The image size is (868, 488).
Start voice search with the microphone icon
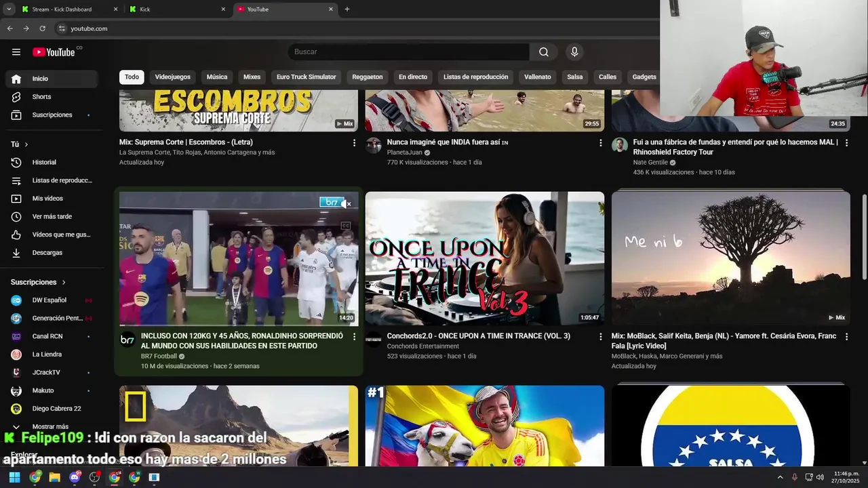tap(574, 52)
